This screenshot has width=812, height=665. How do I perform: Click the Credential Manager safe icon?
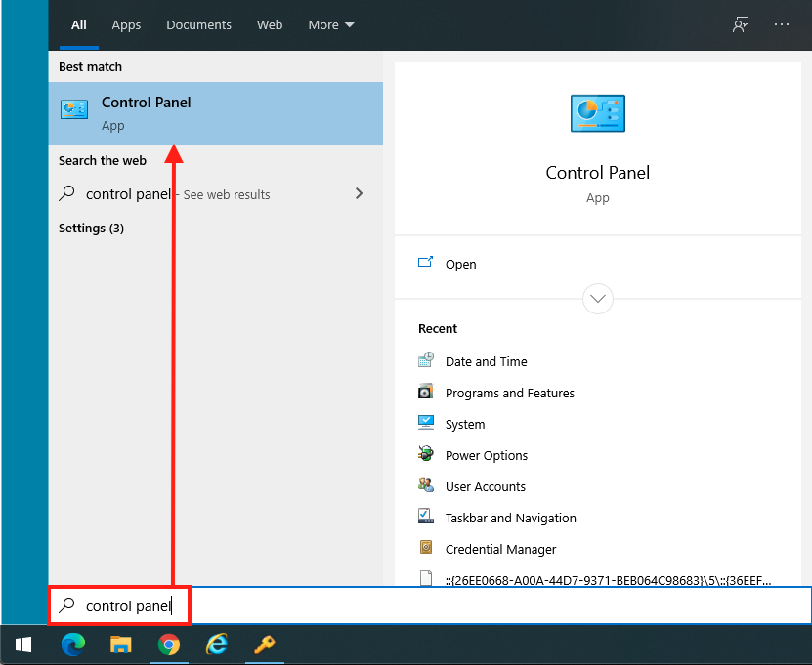click(426, 548)
